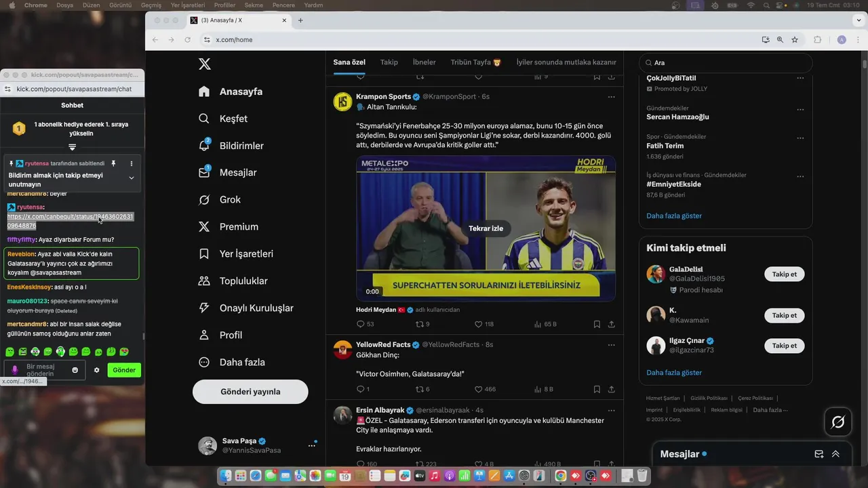Open the x.com/canbequit status link in chat
The image size is (868, 488).
coord(70,221)
